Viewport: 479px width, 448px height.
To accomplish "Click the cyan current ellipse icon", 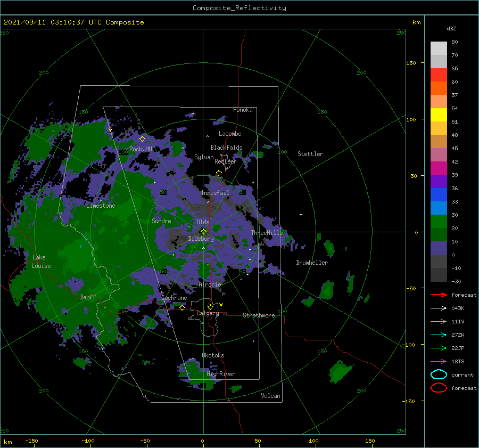I will (439, 374).
